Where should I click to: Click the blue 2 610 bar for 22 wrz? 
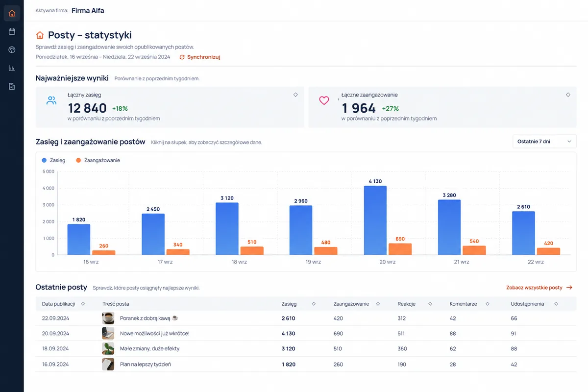point(523,233)
